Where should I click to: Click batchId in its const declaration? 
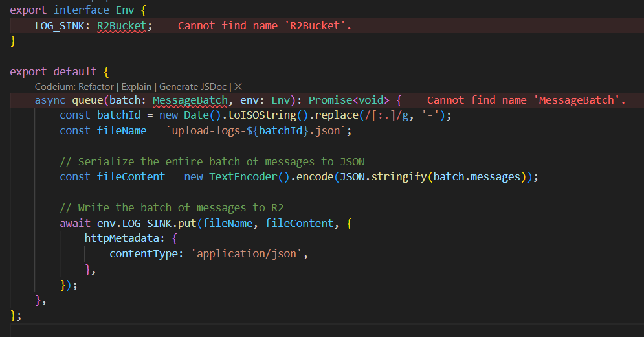pyautogui.click(x=118, y=115)
